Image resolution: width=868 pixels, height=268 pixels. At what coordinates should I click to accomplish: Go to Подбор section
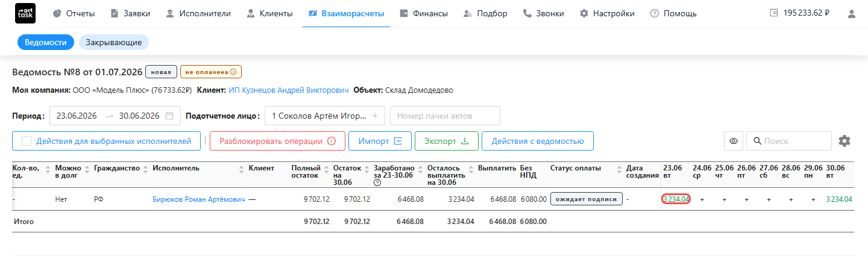(x=485, y=13)
